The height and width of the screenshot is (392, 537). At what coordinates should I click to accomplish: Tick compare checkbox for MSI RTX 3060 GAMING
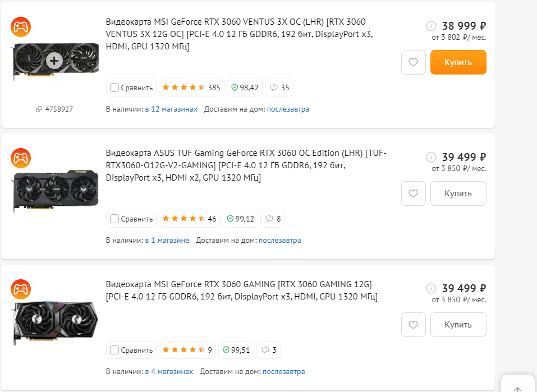[114, 350]
